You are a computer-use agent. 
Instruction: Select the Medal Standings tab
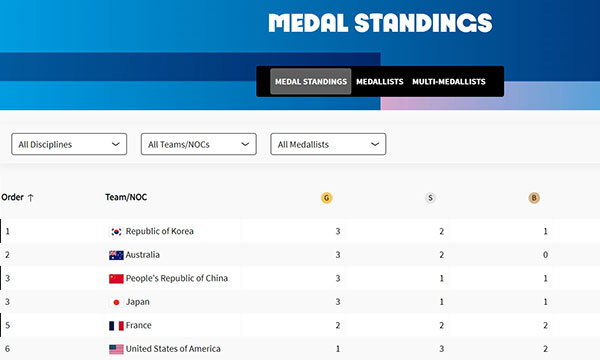(311, 81)
